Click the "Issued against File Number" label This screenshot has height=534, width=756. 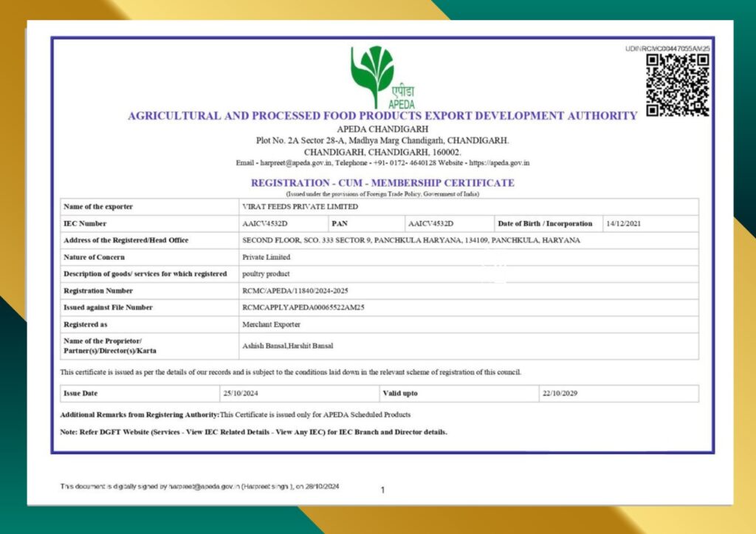(108, 307)
